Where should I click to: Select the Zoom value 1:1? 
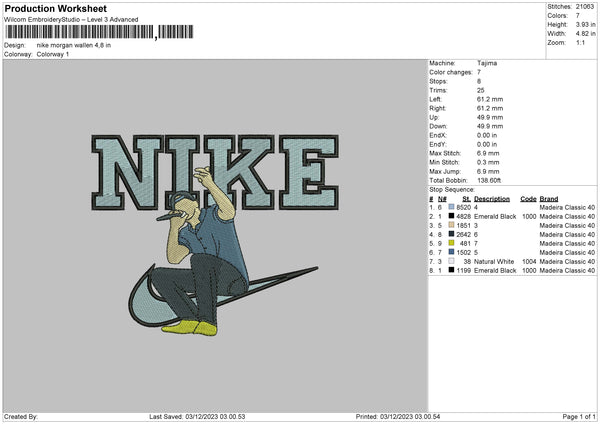[580, 42]
